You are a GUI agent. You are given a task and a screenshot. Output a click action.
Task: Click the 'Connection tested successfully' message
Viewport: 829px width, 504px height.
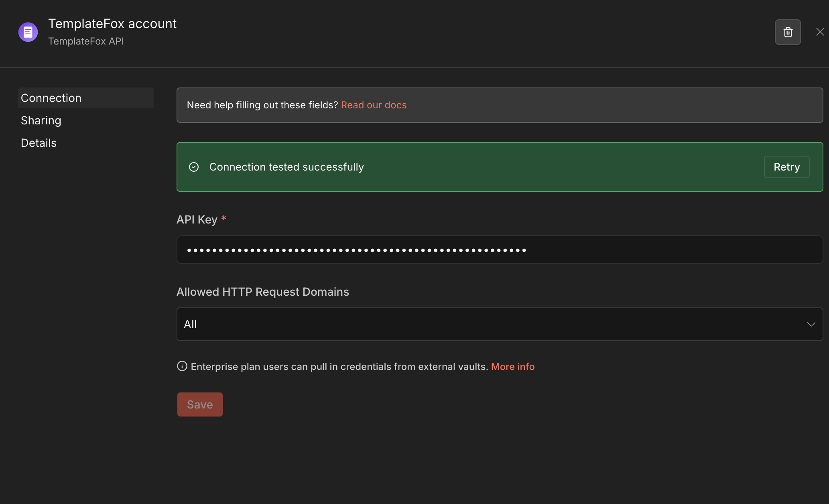pos(286,167)
